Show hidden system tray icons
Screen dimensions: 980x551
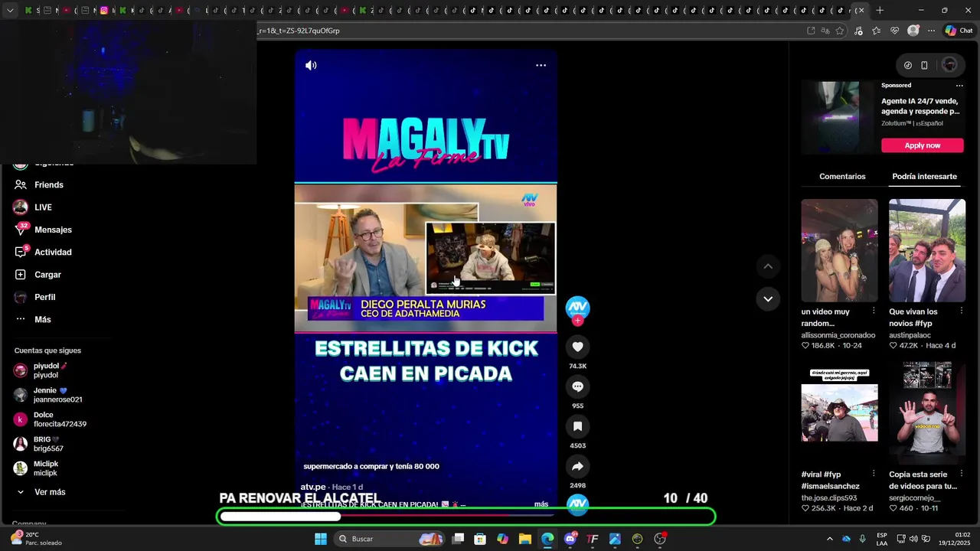pyautogui.click(x=829, y=539)
